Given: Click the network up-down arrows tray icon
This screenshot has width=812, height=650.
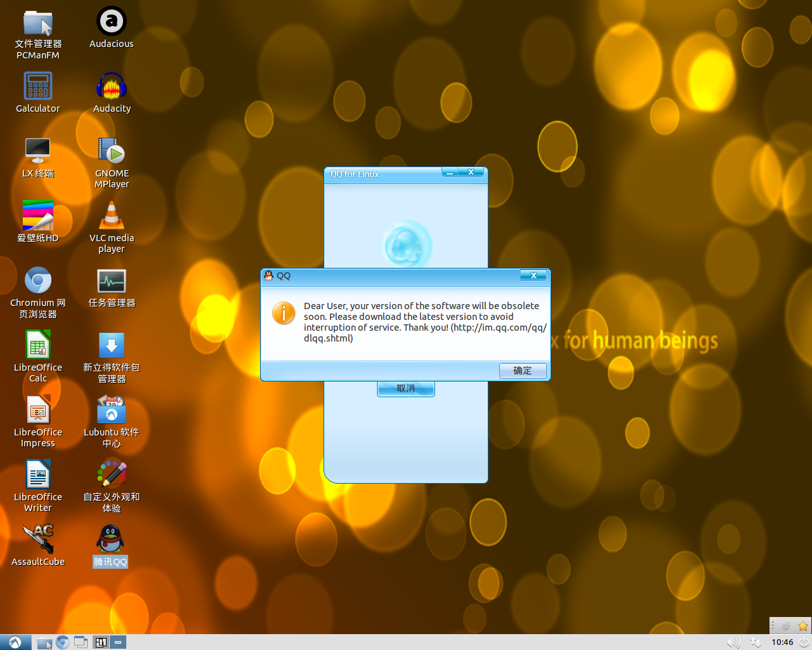Looking at the screenshot, I should 755,642.
